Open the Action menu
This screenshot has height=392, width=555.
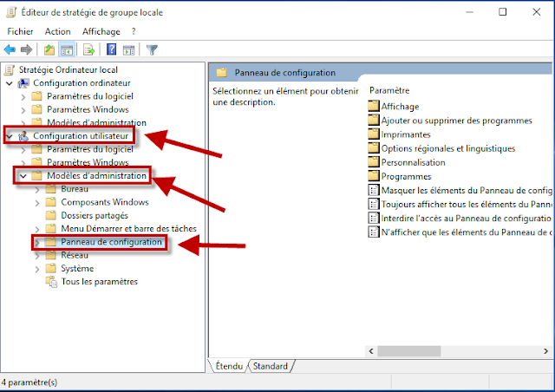[58, 31]
